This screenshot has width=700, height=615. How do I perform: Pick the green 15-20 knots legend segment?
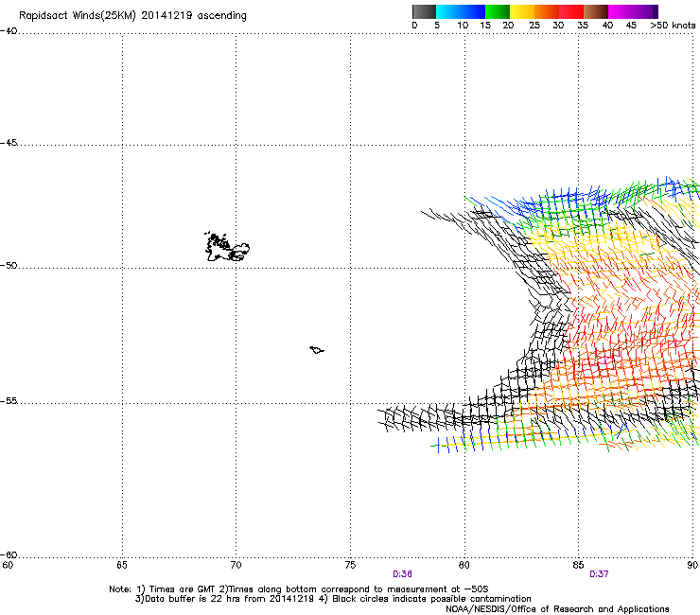tap(498, 11)
